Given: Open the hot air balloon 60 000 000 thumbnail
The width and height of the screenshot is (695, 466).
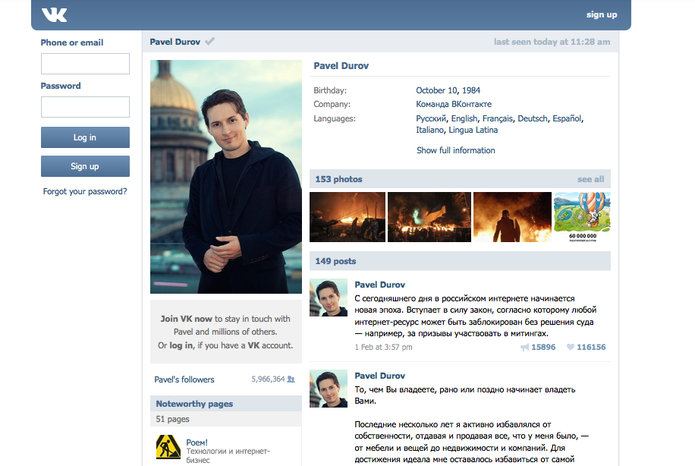Looking at the screenshot, I should (582, 217).
